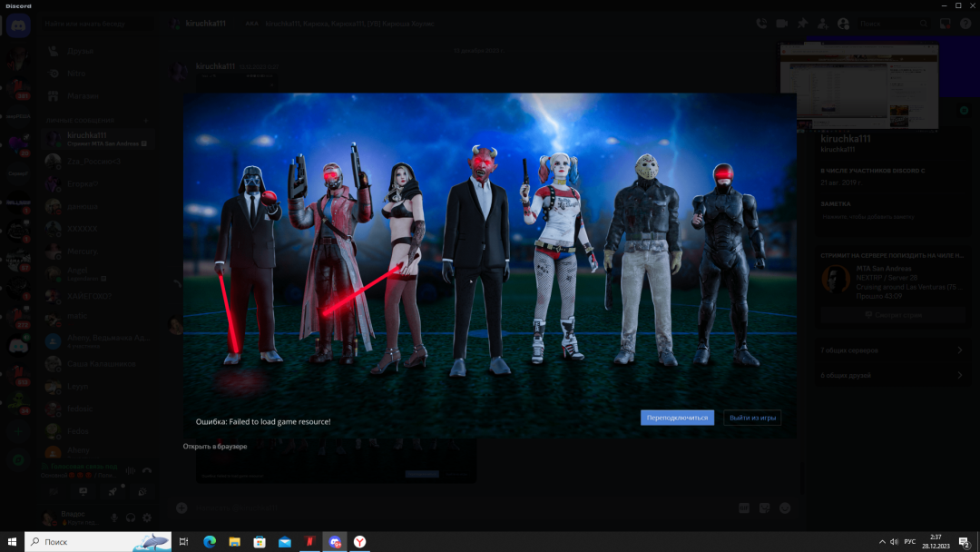
Task: Attach file plus button in message bar
Action: (x=181, y=508)
